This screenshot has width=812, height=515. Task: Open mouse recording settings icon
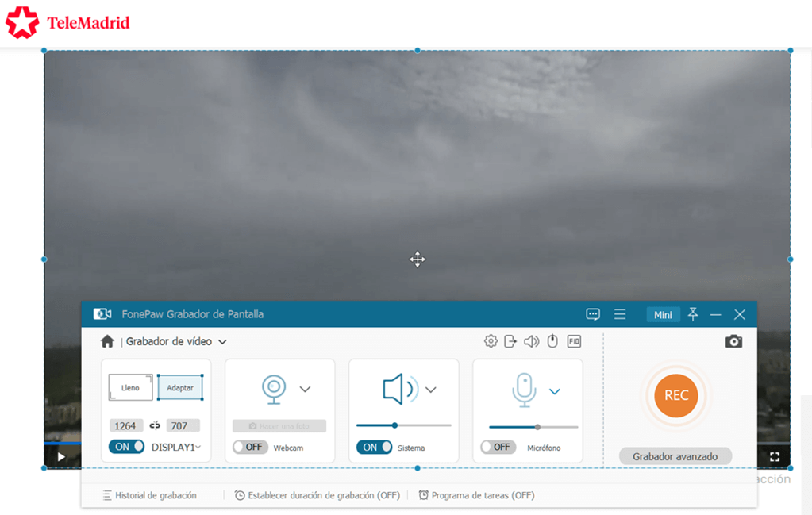click(552, 341)
